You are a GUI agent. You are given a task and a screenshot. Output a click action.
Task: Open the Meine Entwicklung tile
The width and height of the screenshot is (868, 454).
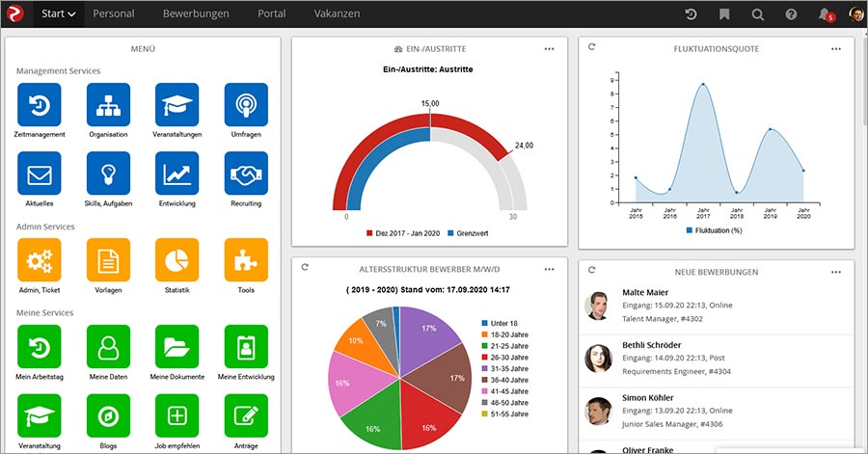(246, 347)
